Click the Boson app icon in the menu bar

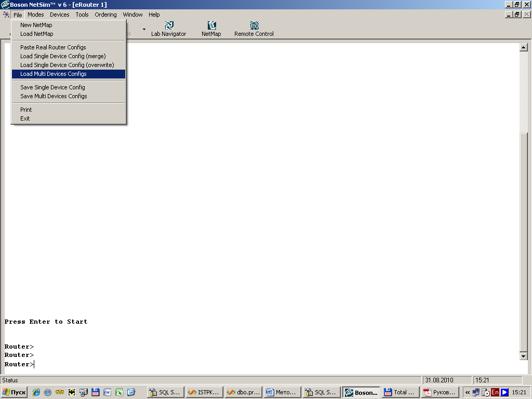pyautogui.click(x=6, y=15)
